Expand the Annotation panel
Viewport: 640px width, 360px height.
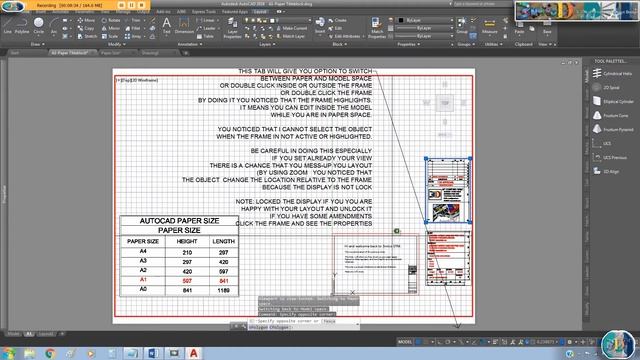tap(190, 44)
